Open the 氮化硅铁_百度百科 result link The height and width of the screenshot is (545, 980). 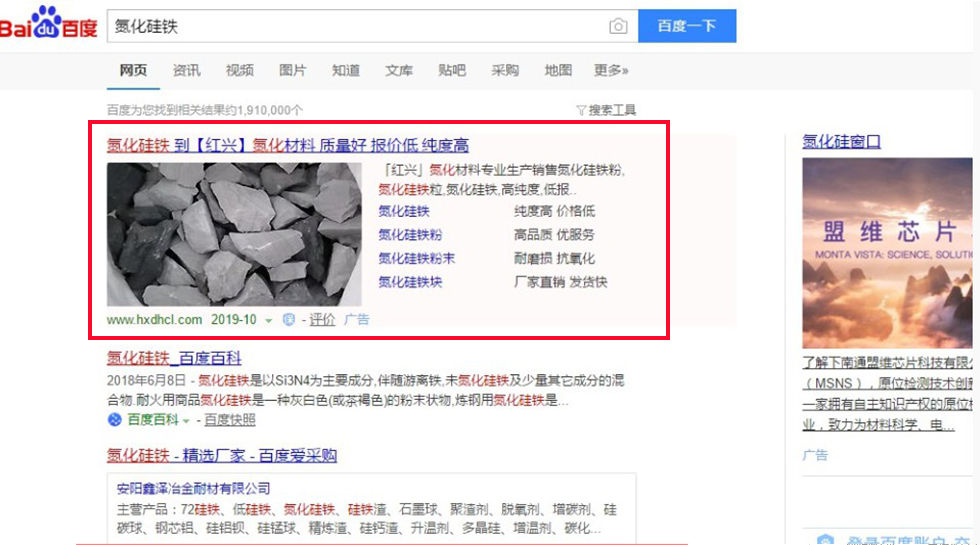(x=174, y=358)
